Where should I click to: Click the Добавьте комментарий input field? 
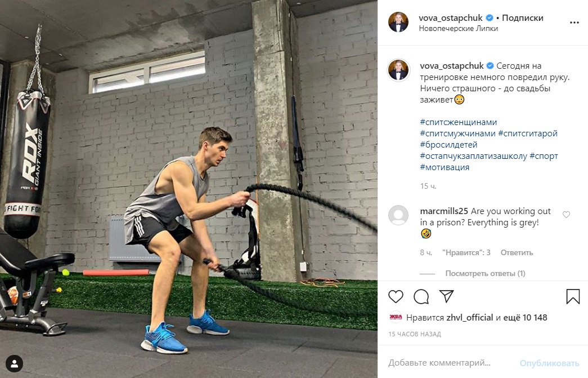coord(450,363)
